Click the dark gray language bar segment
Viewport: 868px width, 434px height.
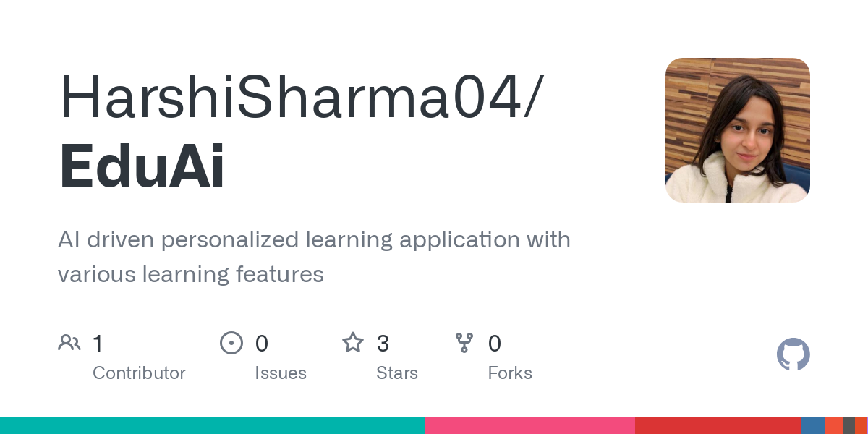click(x=849, y=425)
